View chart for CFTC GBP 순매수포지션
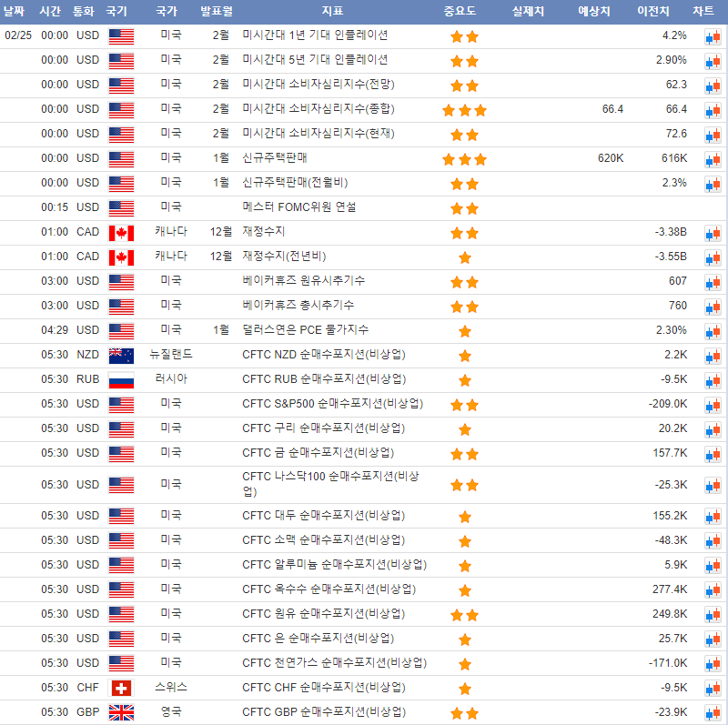This screenshot has width=728, height=725. 712,713
